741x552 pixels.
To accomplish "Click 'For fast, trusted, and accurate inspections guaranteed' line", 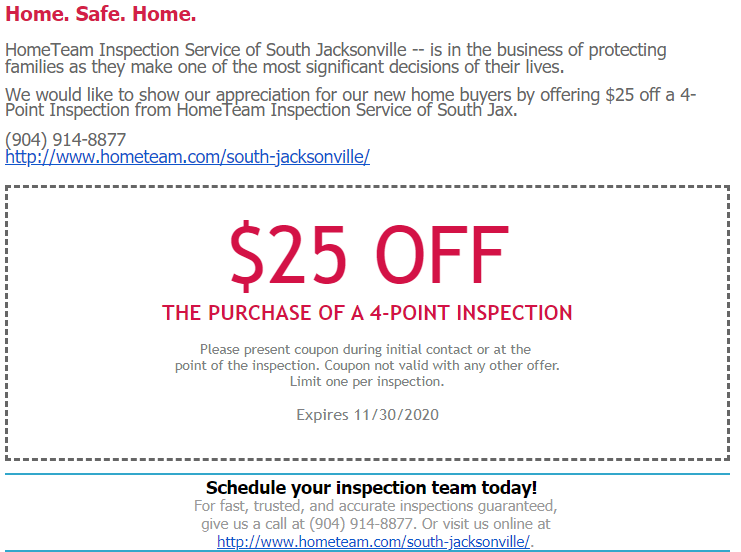I will (x=376, y=506).
